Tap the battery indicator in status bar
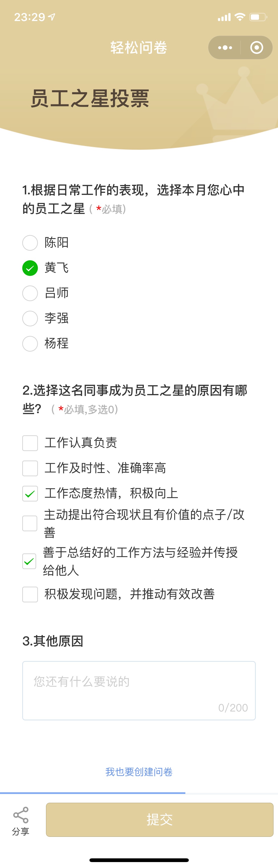 (x=258, y=17)
